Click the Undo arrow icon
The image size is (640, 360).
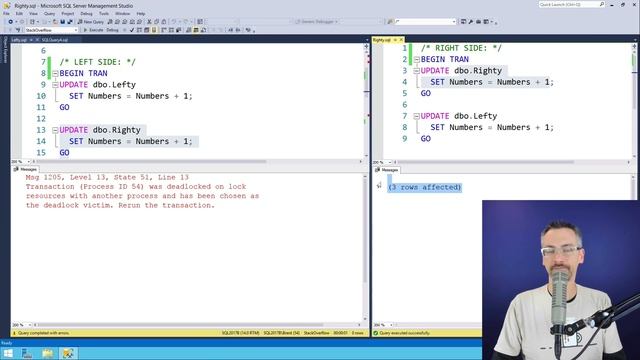pyautogui.click(x=173, y=22)
